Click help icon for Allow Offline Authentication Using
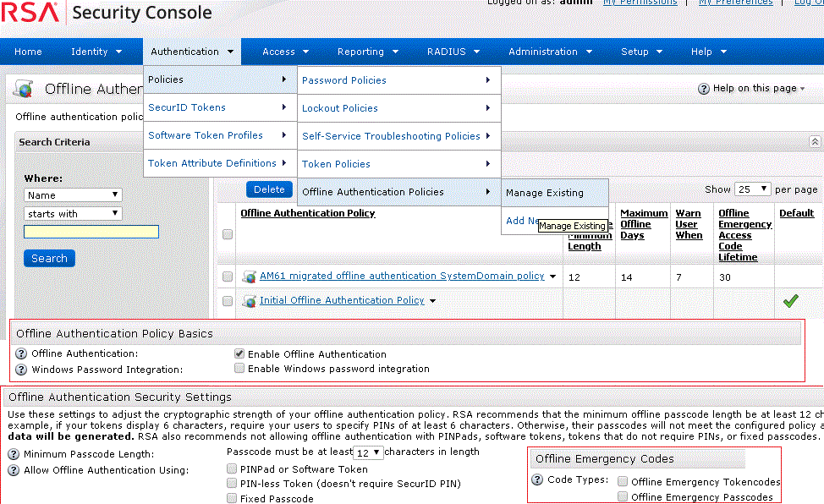The width and height of the screenshot is (824, 504). point(13,470)
